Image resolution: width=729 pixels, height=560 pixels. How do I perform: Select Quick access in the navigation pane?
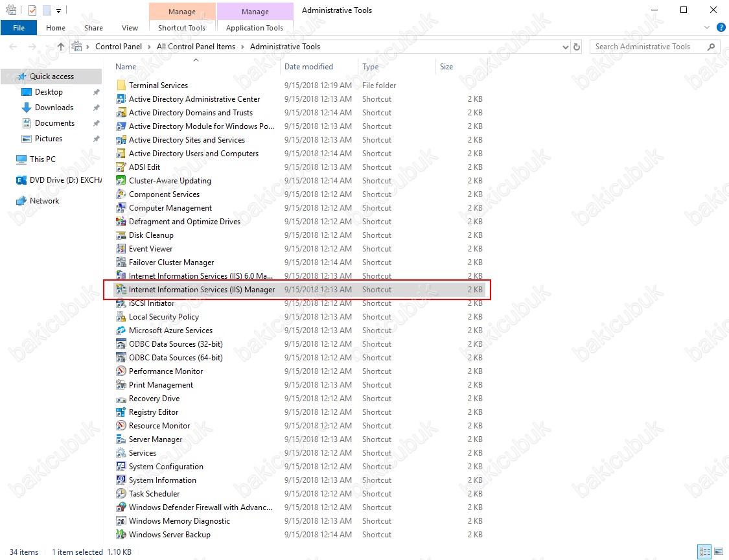click(52, 76)
